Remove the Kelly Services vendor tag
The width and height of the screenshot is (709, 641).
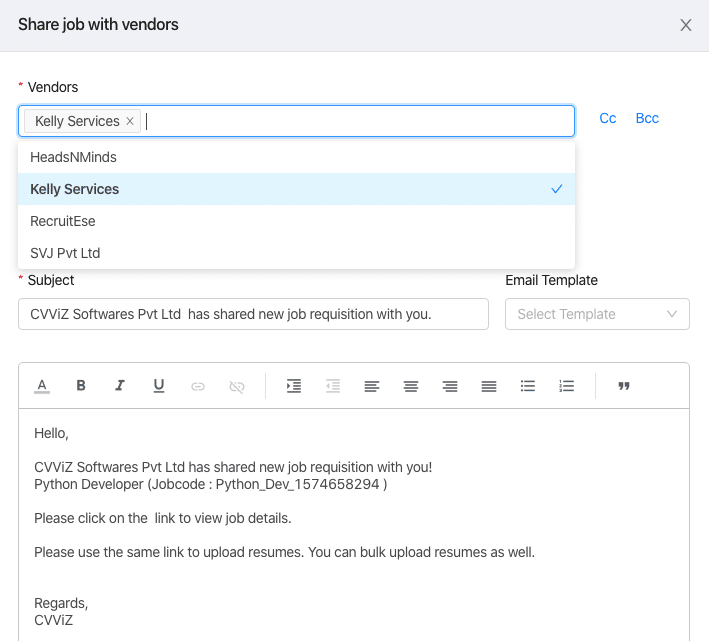click(130, 121)
